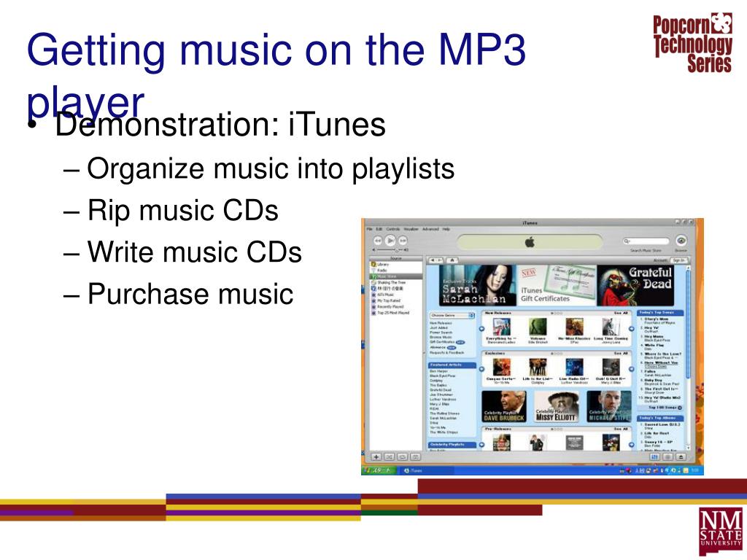The width and height of the screenshot is (747, 560).
Task: Click See All for Exclusives
Action: pos(620,354)
